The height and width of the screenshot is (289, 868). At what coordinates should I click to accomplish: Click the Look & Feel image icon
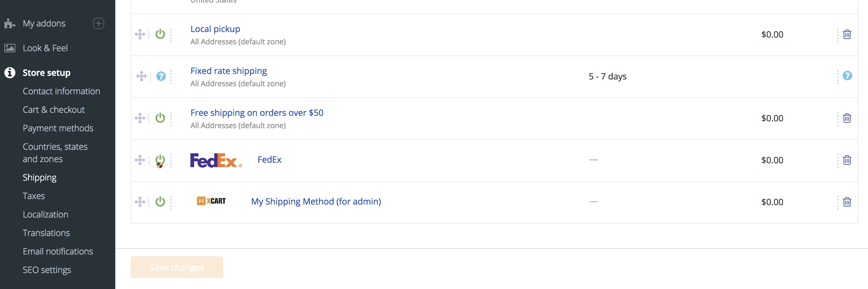pyautogui.click(x=10, y=48)
